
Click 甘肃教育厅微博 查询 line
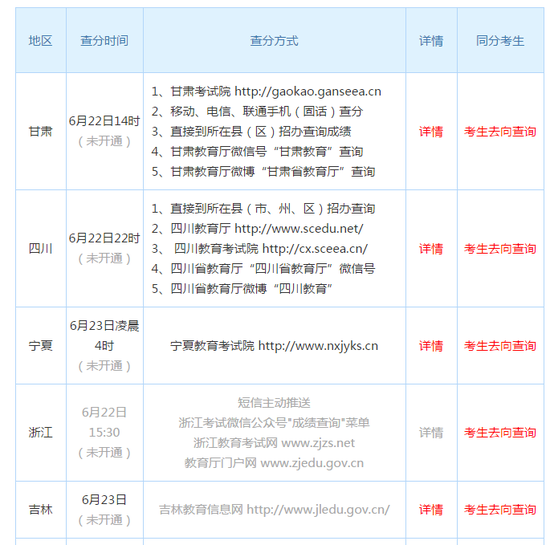point(263,172)
